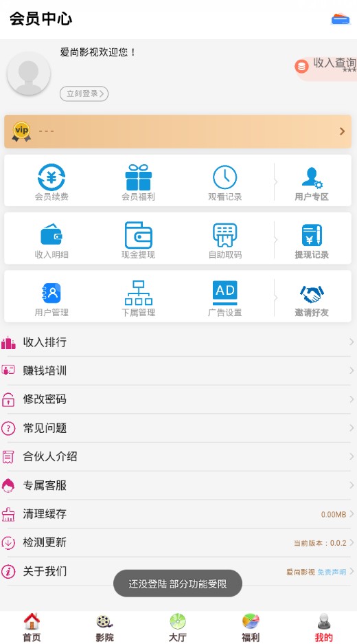The height and width of the screenshot is (644, 357).
Task: Tap the 当前版本：0.0.2 version text
Action: pos(320,543)
